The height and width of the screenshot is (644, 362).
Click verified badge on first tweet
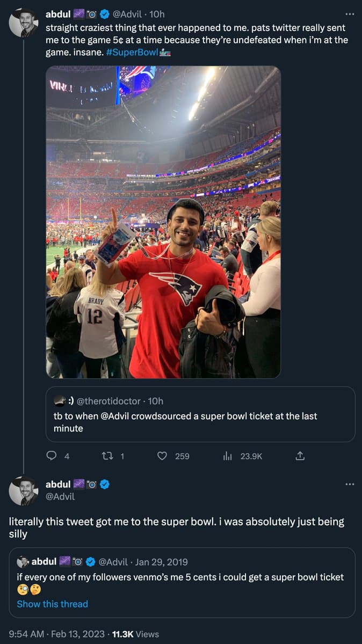click(105, 14)
